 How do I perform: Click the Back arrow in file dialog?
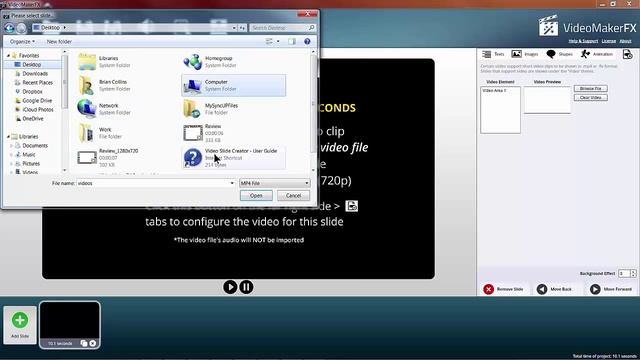(x=9, y=28)
